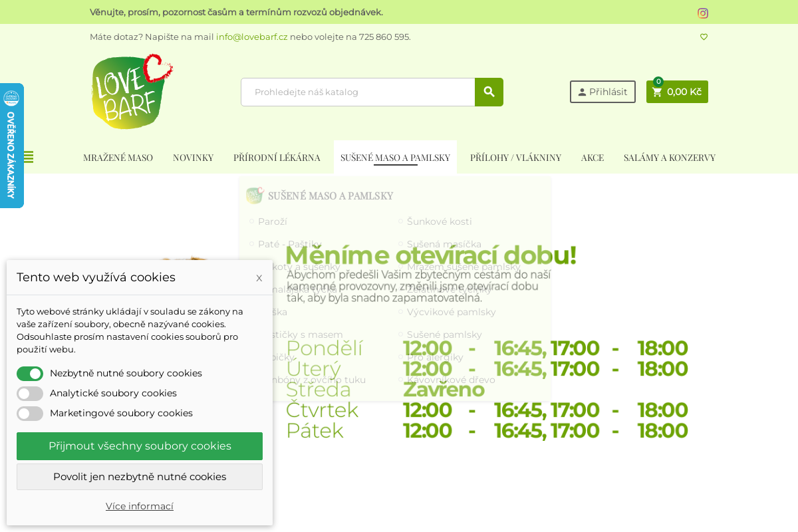The width and height of the screenshot is (798, 532).
Task: Expand the Přírodní lékárna menu
Action: (277, 158)
